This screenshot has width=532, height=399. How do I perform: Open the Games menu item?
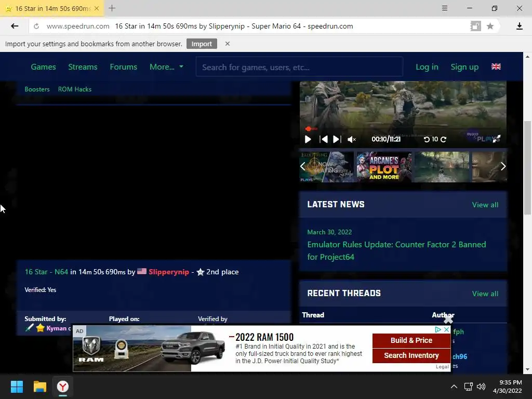coord(43,67)
